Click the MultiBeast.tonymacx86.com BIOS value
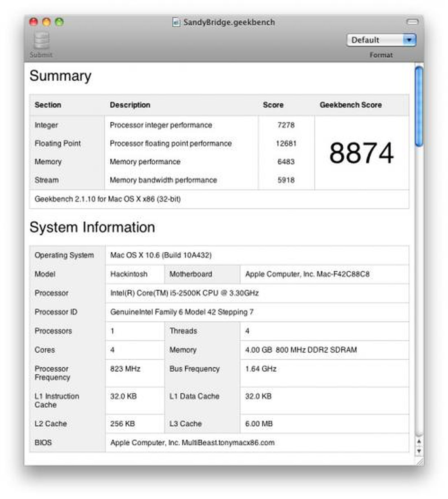The width and height of the screenshot is (448, 499). pos(192,443)
